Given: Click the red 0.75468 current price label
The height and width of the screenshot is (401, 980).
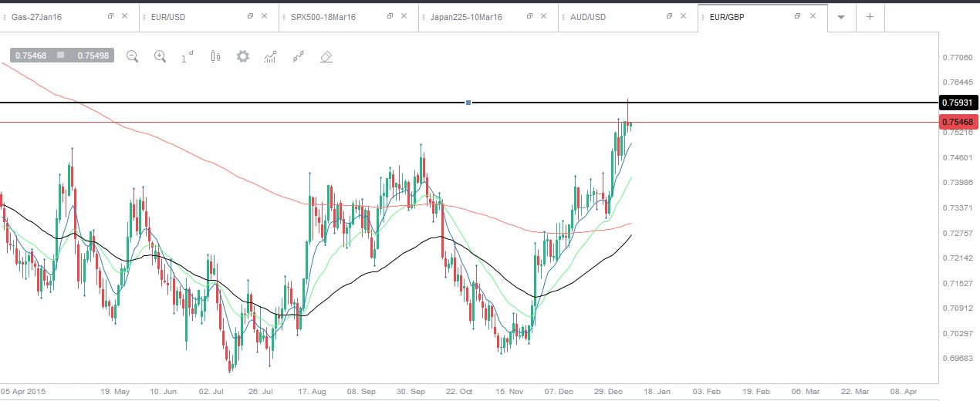Looking at the screenshot, I should 959,122.
